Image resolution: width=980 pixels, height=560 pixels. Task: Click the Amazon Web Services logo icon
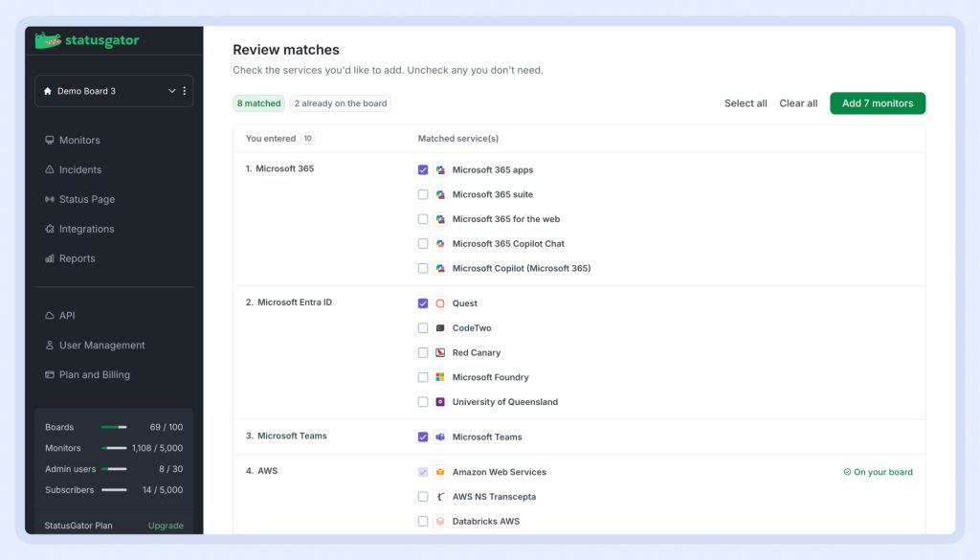[440, 472]
